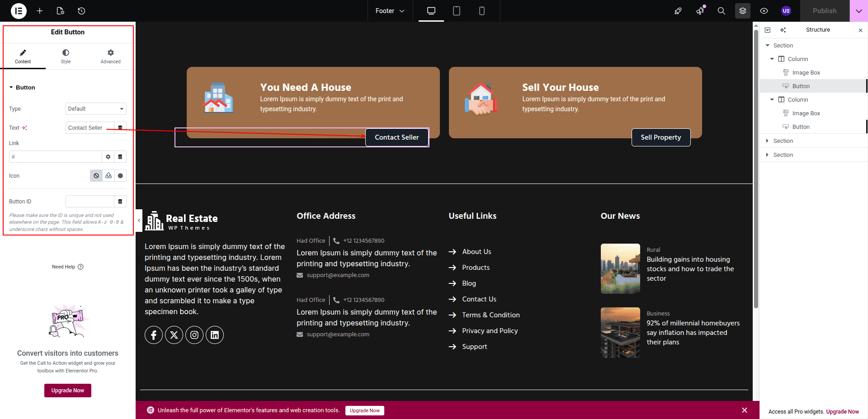This screenshot has width=868, height=419.
Task: Open the Type dropdown set to Default
Action: click(x=96, y=109)
